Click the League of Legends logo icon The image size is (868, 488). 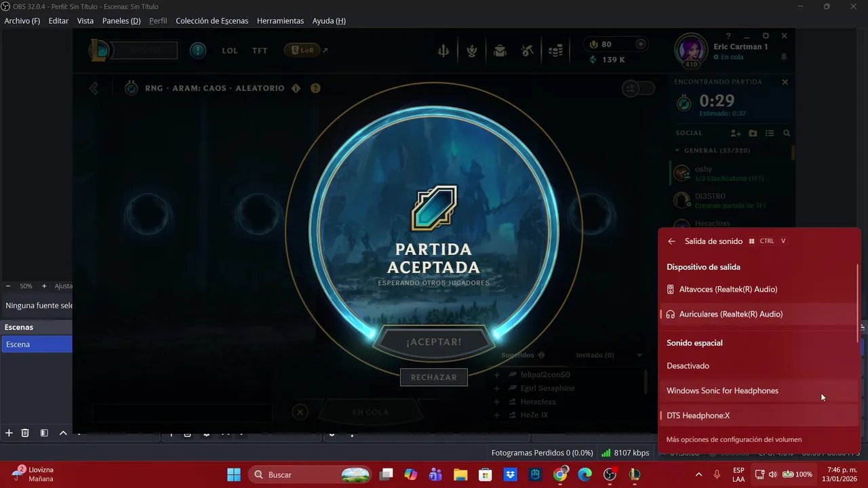99,50
